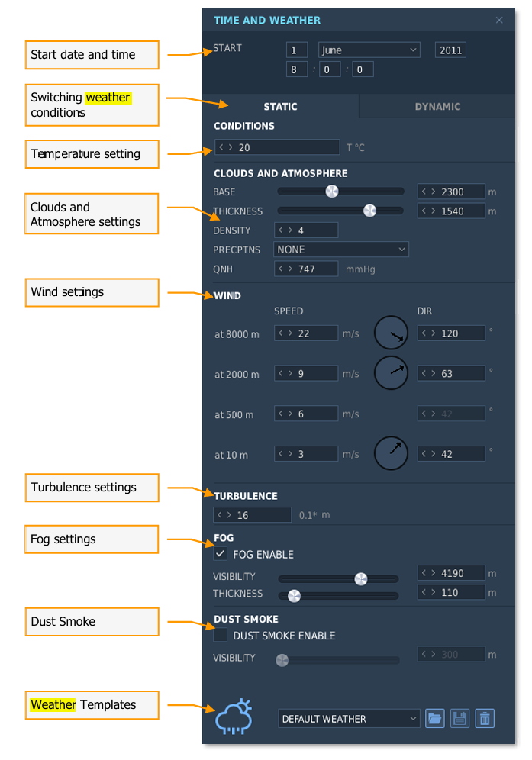
Task: Click the start year field 2011
Action: (x=450, y=50)
